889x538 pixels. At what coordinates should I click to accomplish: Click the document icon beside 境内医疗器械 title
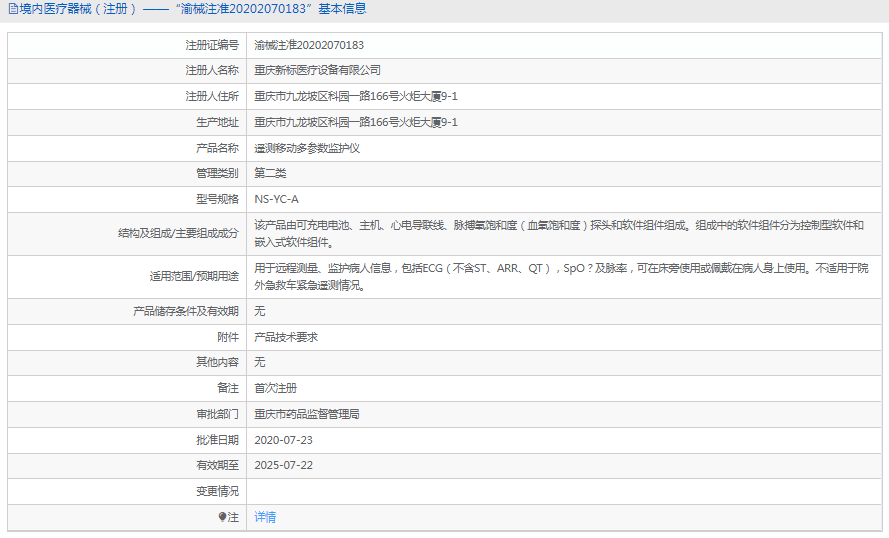tap(12, 9)
